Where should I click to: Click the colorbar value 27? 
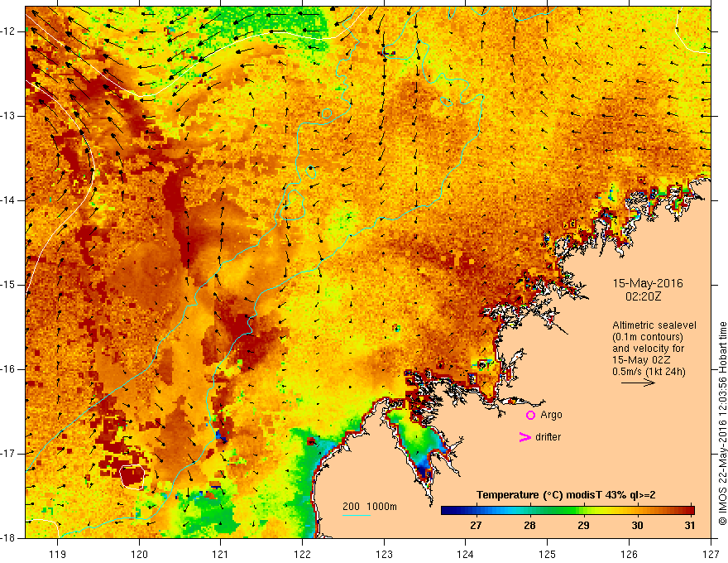click(x=476, y=526)
